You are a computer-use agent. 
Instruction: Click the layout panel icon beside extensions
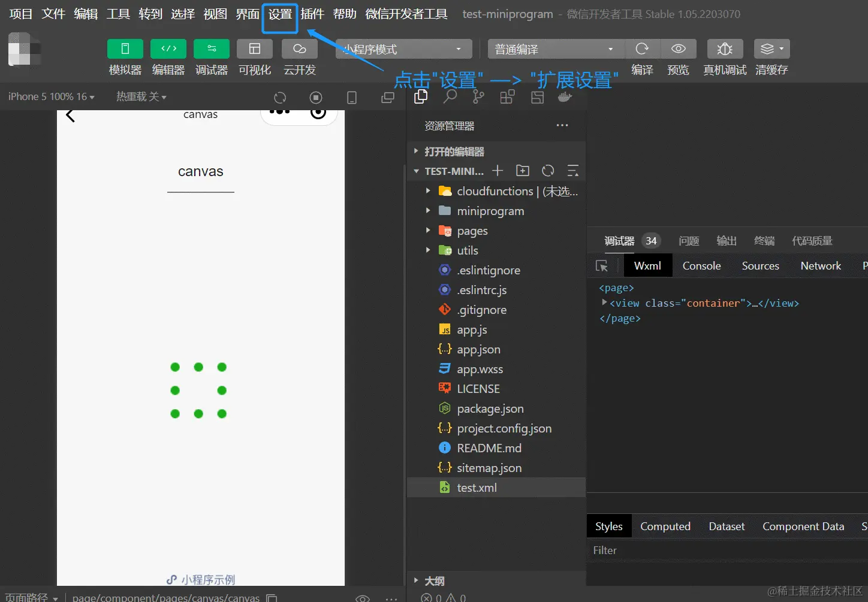click(x=537, y=97)
